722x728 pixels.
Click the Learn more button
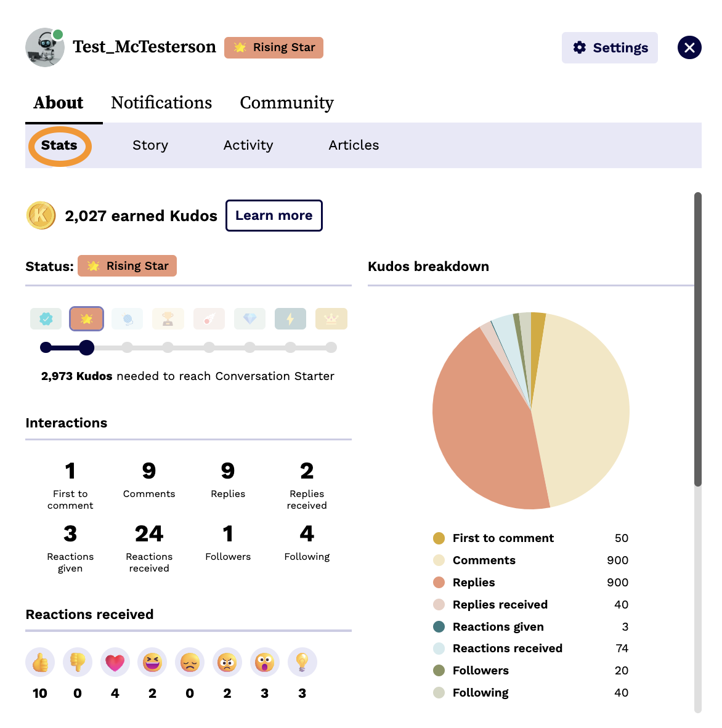[274, 216]
